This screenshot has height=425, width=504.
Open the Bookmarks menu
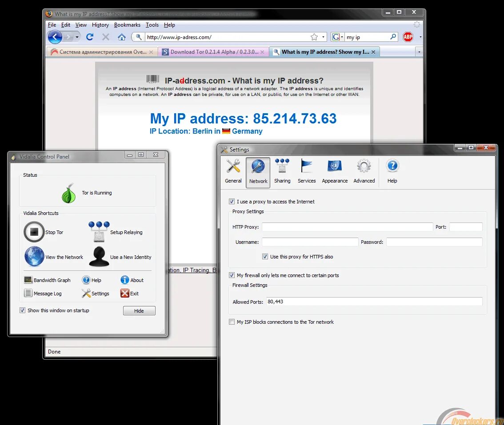(x=127, y=25)
